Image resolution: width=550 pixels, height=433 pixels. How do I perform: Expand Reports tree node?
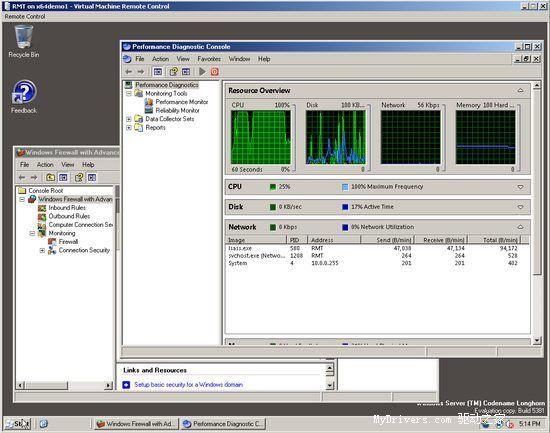(x=129, y=128)
